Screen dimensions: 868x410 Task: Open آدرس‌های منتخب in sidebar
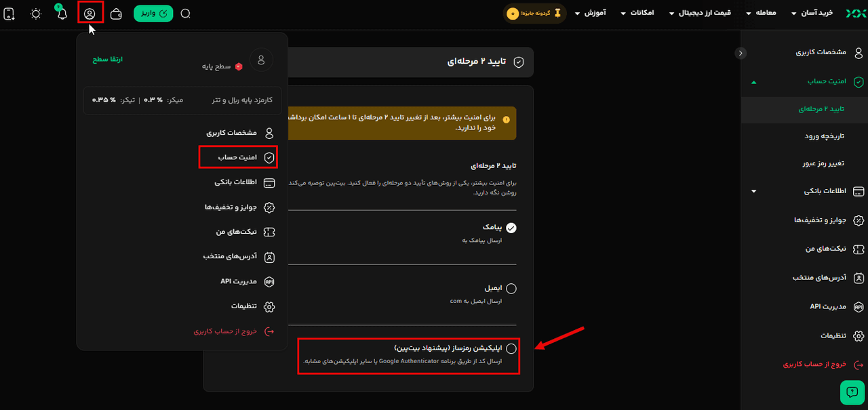pyautogui.click(x=828, y=278)
